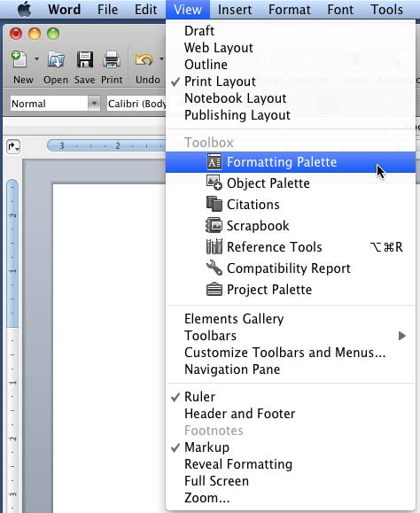
Task: Open the Word application menu
Action: 64,9
